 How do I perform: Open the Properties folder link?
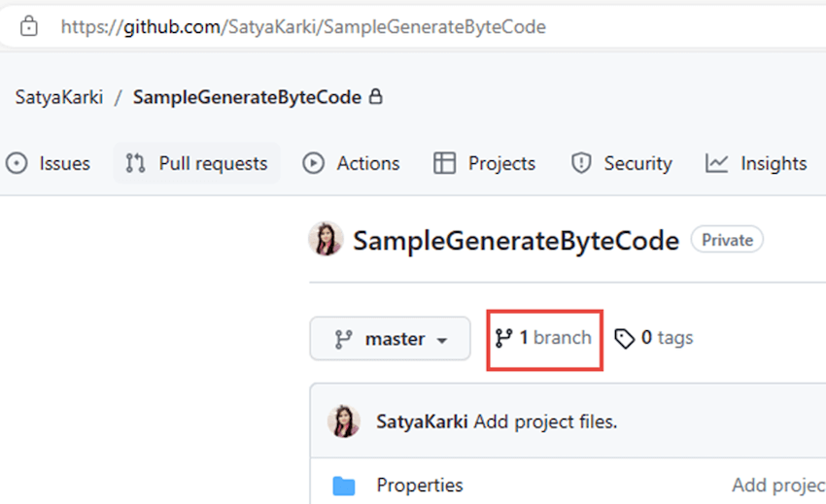(420, 485)
